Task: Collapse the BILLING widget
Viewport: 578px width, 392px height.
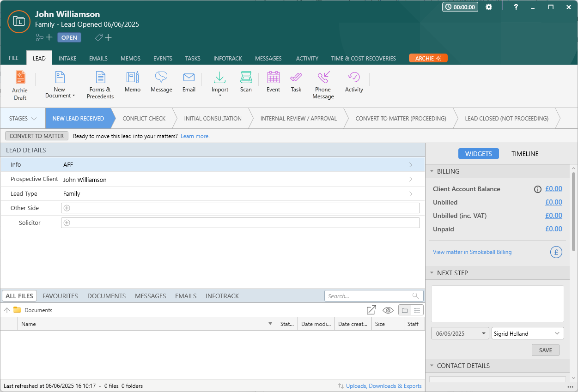Action: (x=432, y=171)
